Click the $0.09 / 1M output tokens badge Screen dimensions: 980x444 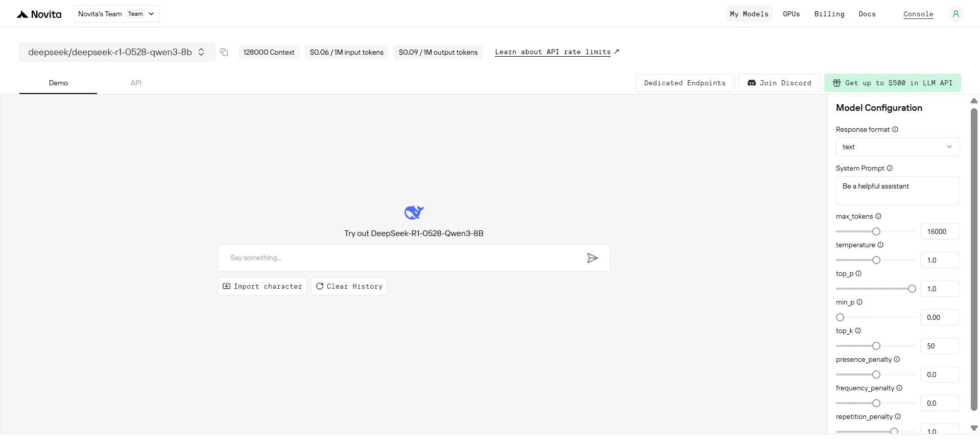click(438, 52)
